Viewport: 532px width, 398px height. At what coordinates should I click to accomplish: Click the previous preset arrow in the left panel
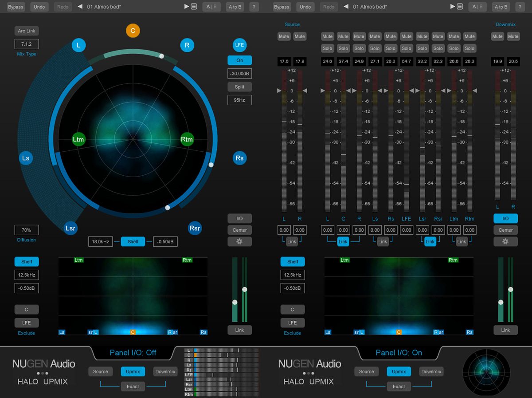coord(80,7)
